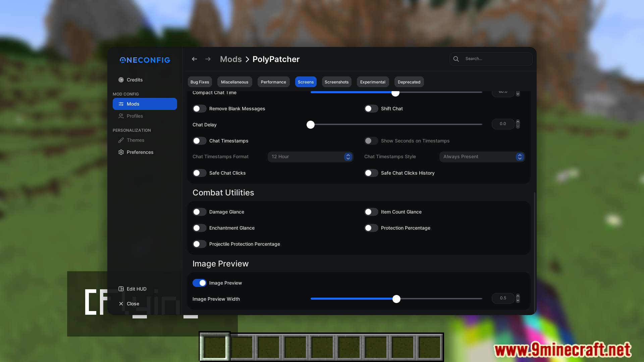Image resolution: width=644 pixels, height=362 pixels.
Task: Click Mods breadcrumb link
Action: (x=231, y=59)
